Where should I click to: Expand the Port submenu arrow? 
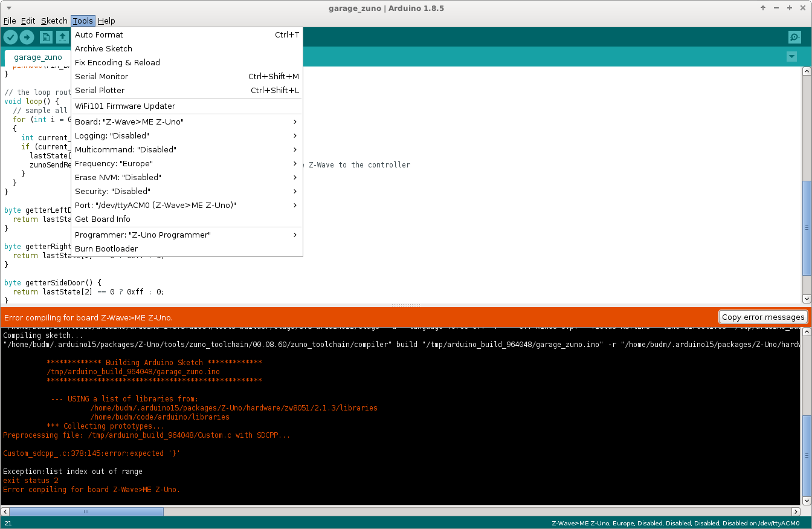click(295, 205)
